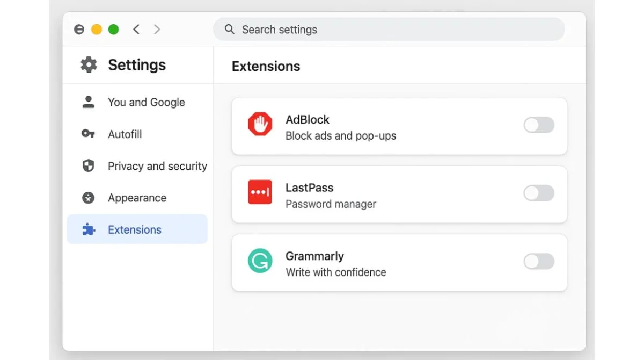The image size is (644, 360).
Task: Select Appearance in the sidebar
Action: point(137,198)
